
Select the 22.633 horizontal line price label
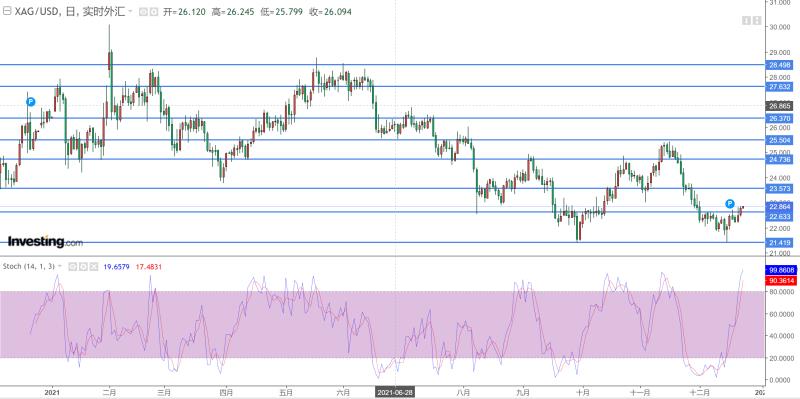coord(779,217)
